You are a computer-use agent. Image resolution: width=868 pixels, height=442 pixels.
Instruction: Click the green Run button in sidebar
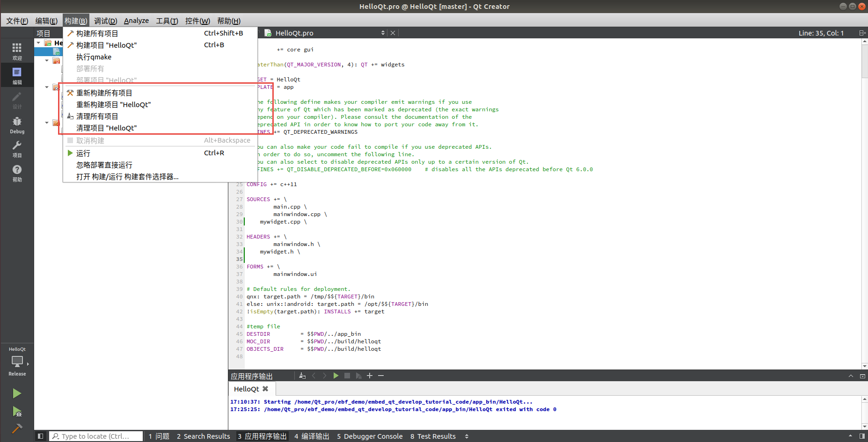coord(17,393)
